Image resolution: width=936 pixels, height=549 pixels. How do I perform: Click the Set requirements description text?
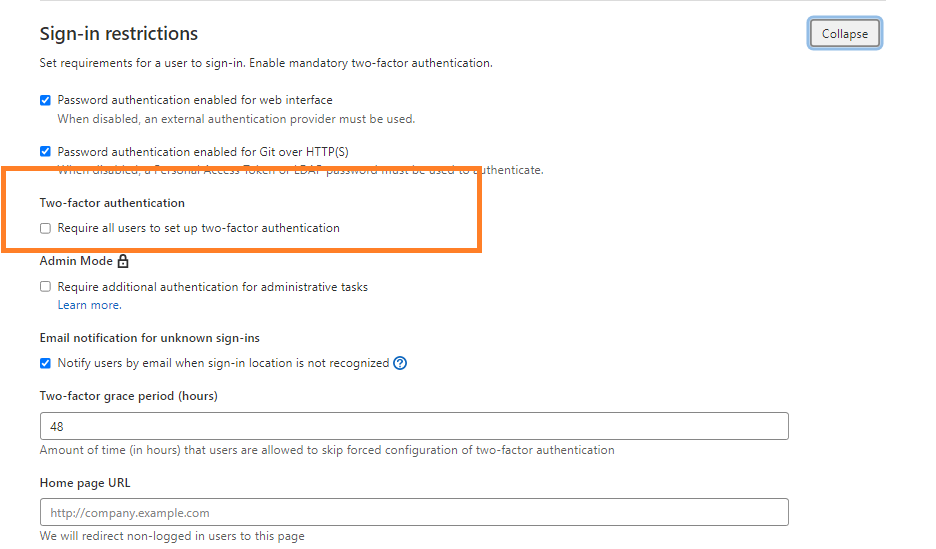266,63
